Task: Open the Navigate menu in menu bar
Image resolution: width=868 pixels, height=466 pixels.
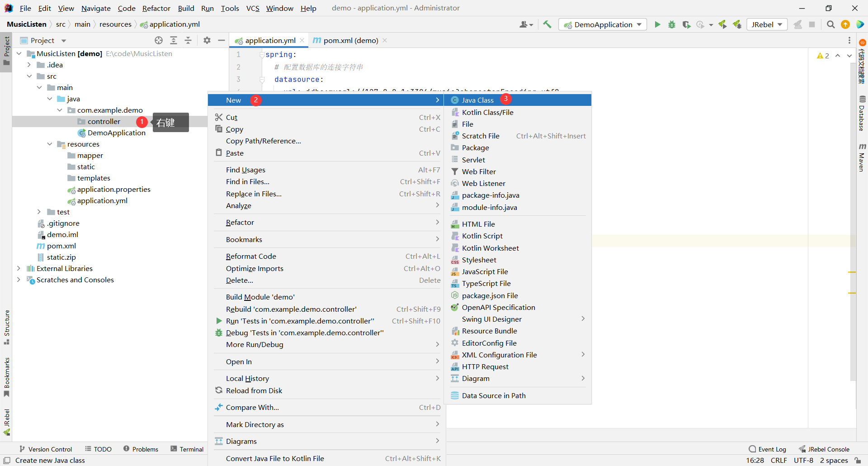Action: coord(96,8)
